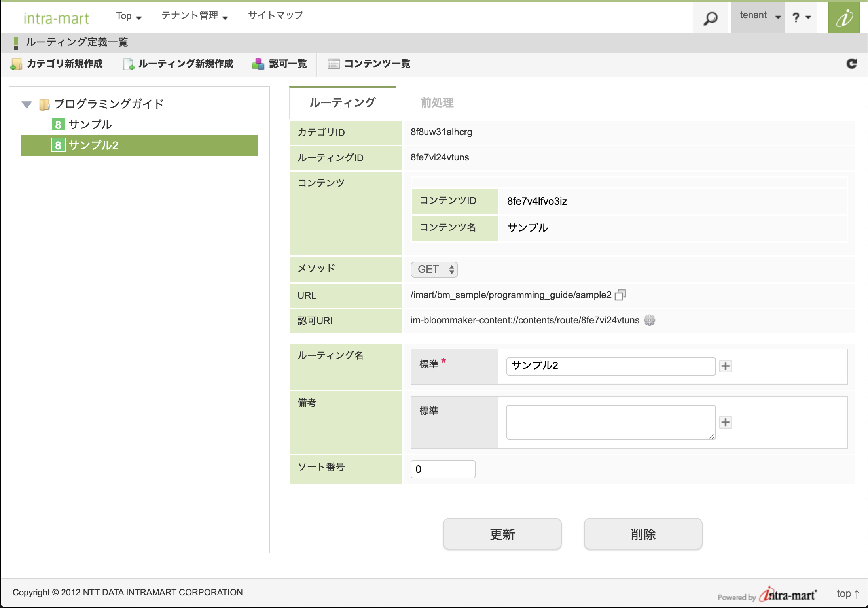
Task: Click カテゴリ新規作成 toolbar icon
Action: 17,64
